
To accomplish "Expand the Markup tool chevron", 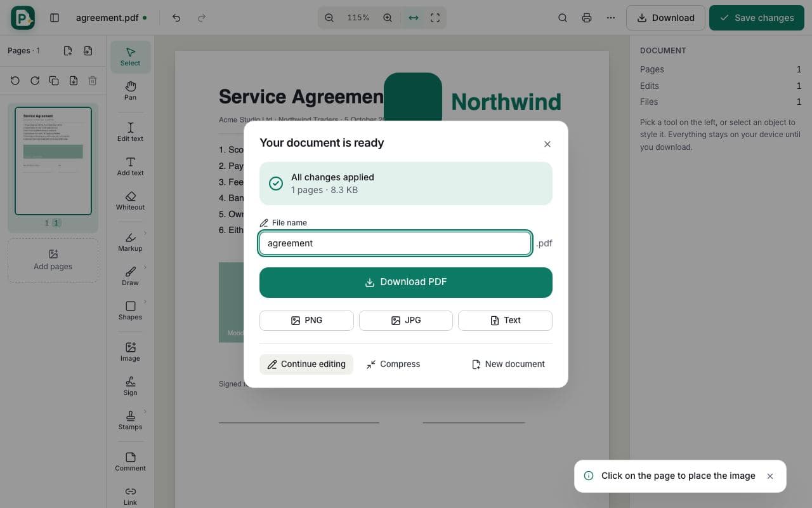I will point(145,233).
